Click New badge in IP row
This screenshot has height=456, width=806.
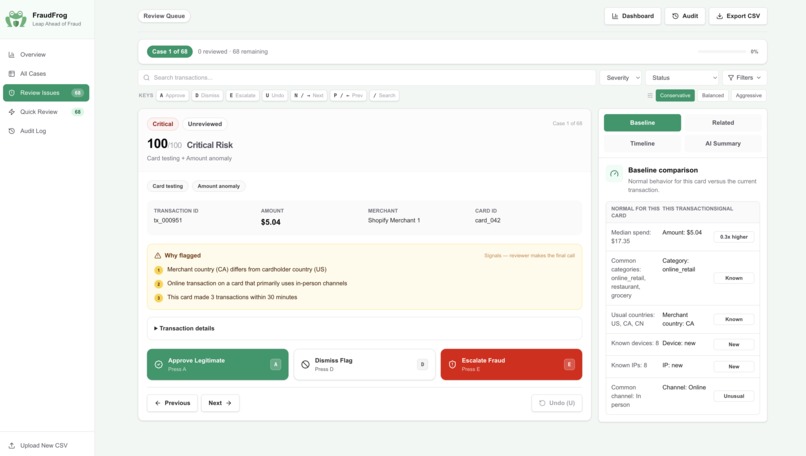(734, 367)
